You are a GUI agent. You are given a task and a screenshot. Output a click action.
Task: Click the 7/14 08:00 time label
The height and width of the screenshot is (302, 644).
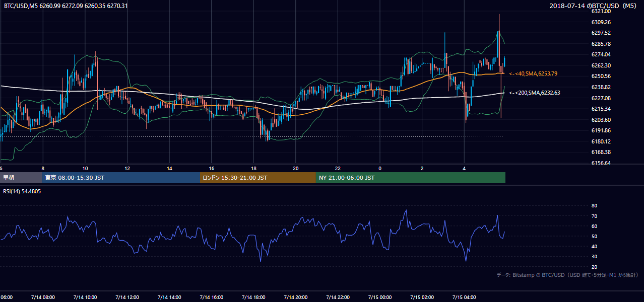tap(42, 297)
